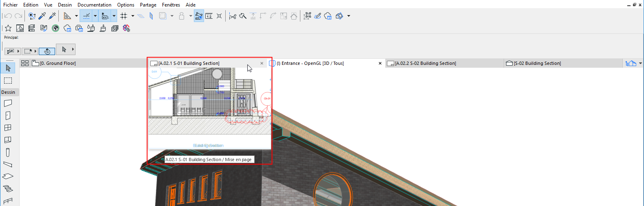Select the Marquee tool in the toolbox

8,80
